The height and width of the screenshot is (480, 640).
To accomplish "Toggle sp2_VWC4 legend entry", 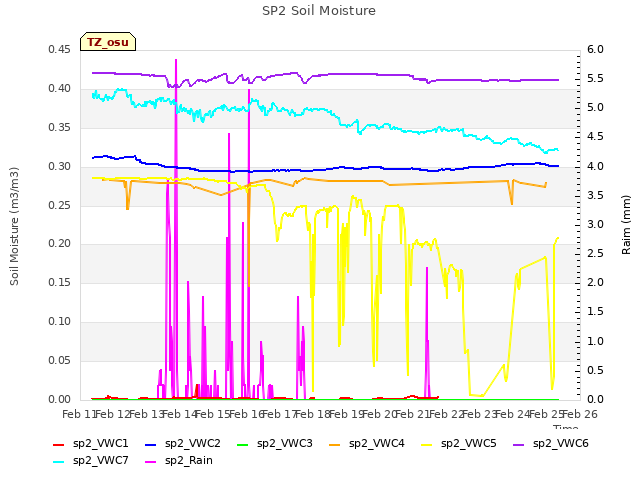I will pos(367,444).
